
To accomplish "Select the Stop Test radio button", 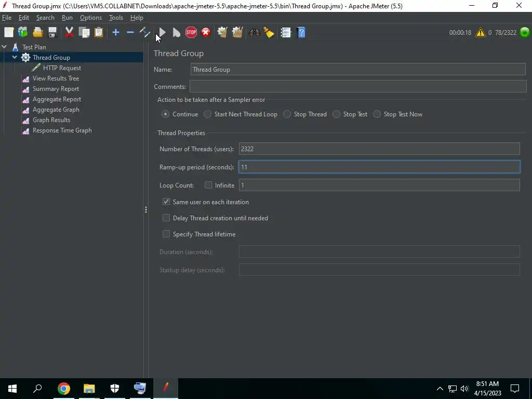I will [336, 114].
